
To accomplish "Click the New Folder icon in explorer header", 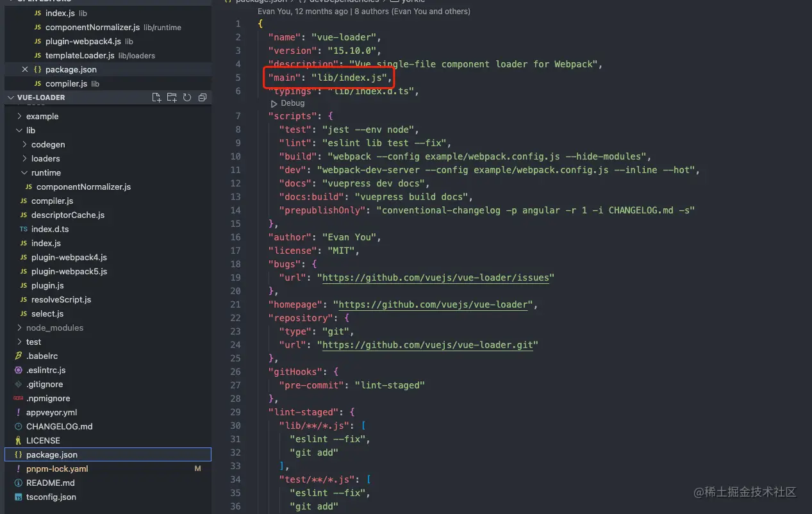I will (x=172, y=97).
